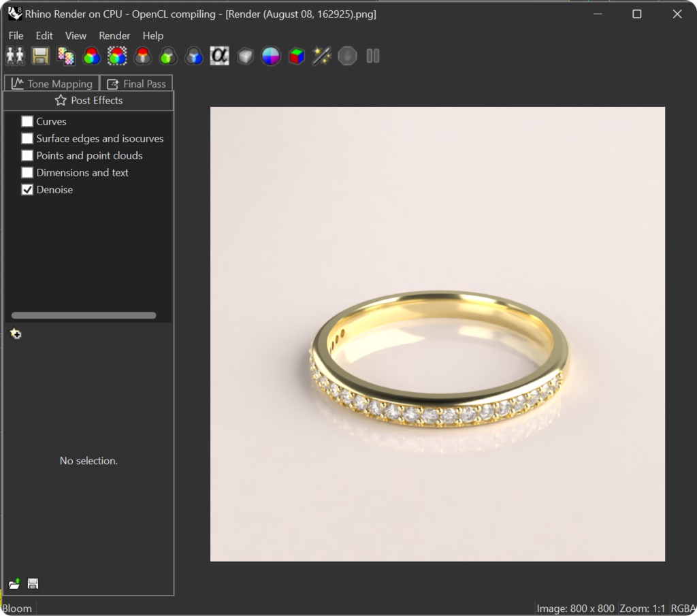The height and width of the screenshot is (616, 697).
Task: Show the RGB channels view
Action: (91, 56)
